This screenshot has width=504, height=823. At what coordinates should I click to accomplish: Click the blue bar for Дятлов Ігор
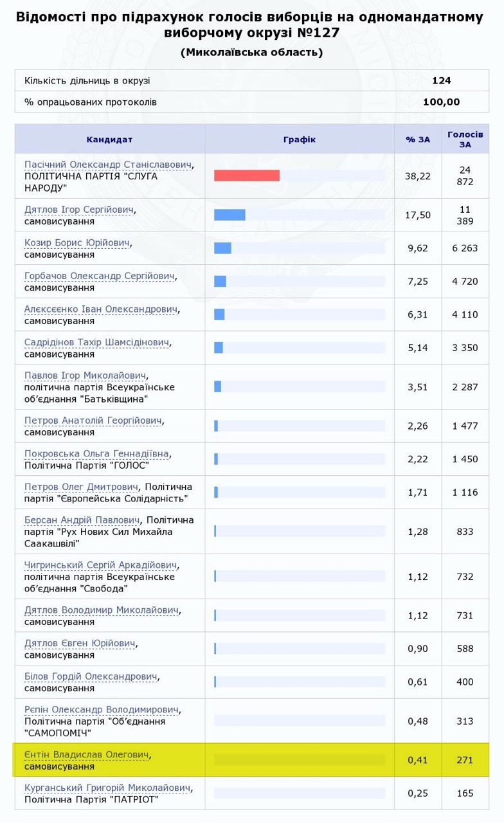point(230,215)
